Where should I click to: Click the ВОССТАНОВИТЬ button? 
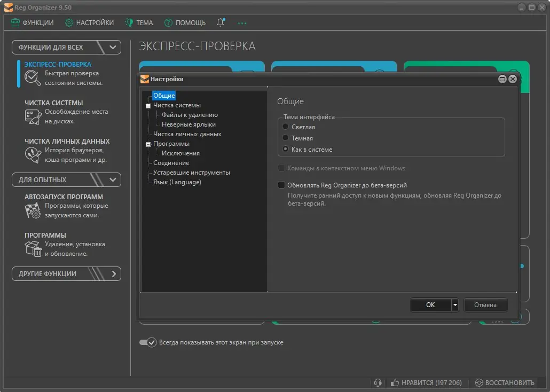coord(505,382)
